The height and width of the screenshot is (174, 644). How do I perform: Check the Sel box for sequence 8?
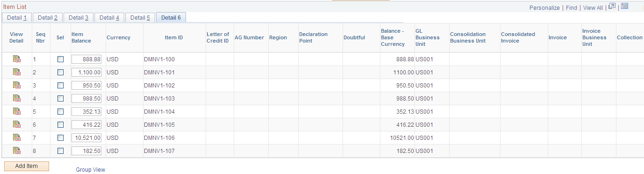coord(60,151)
